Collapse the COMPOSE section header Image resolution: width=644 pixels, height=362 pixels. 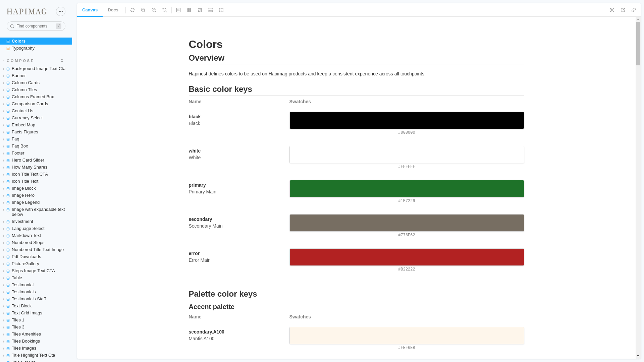20,61
